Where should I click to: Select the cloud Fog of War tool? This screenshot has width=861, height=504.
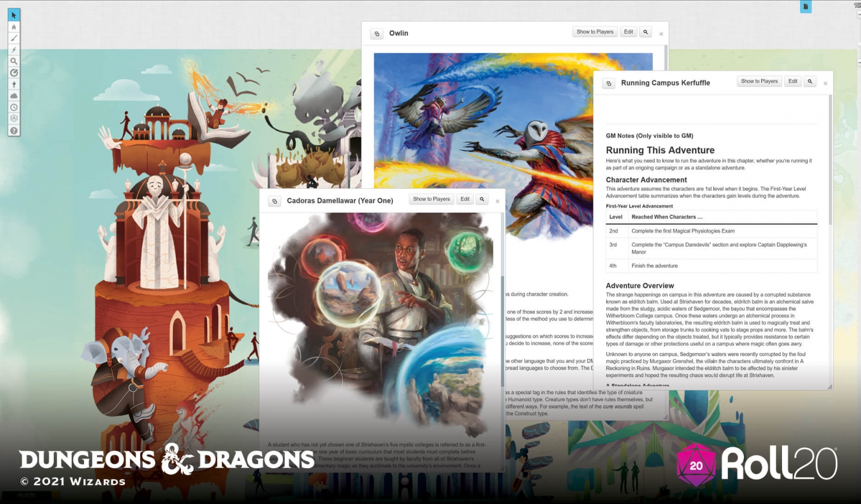14,96
